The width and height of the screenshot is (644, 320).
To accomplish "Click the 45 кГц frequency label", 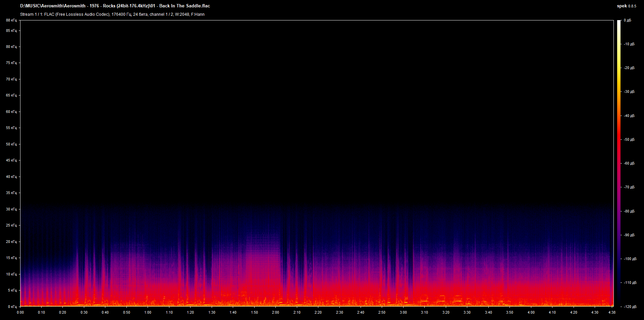I will click(x=11, y=161).
